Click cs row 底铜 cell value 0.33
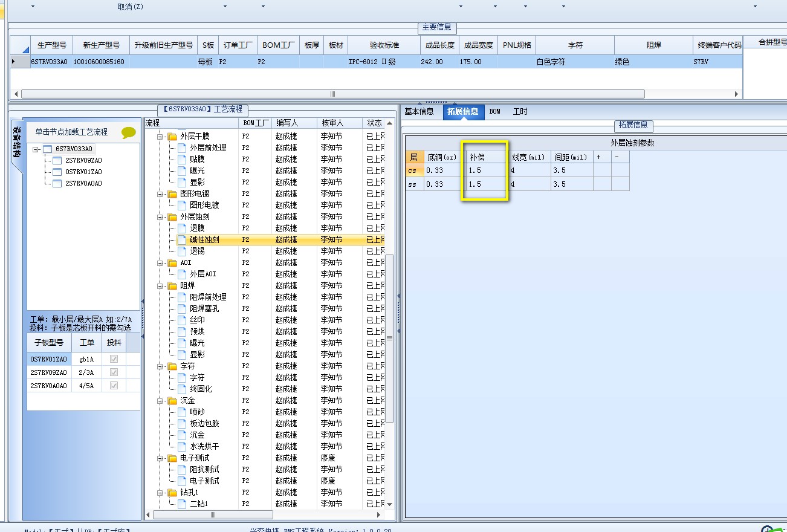 click(x=445, y=170)
